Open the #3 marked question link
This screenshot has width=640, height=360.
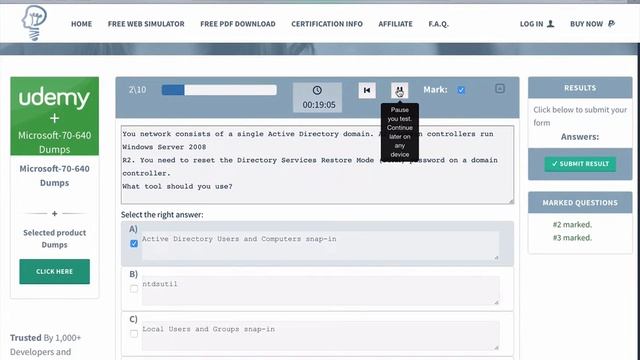(x=572, y=238)
